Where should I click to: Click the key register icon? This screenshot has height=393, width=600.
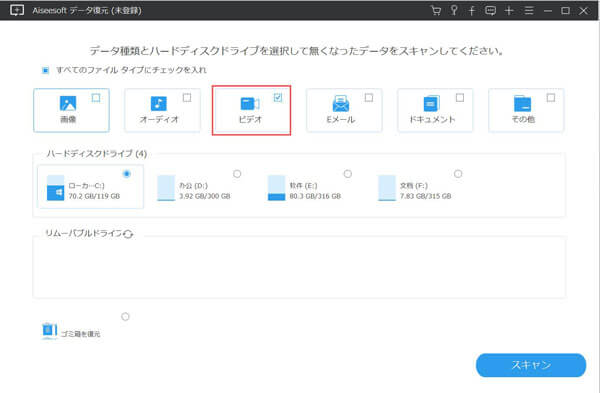point(454,10)
